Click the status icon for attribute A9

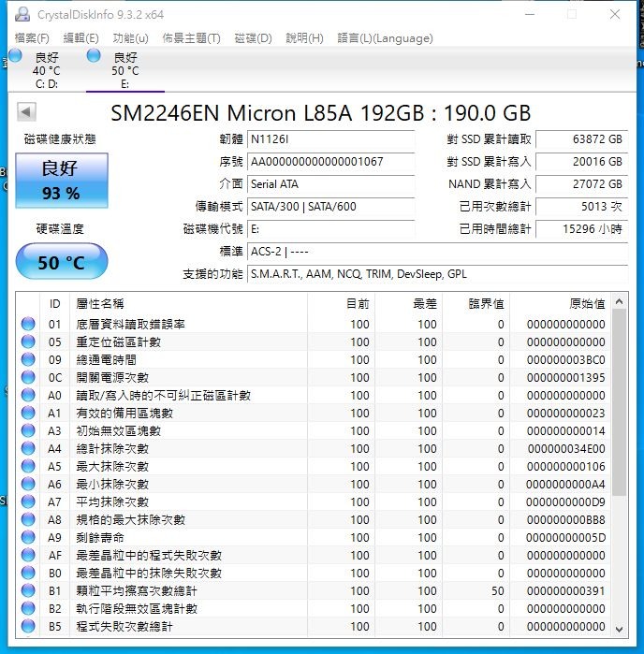[28, 538]
